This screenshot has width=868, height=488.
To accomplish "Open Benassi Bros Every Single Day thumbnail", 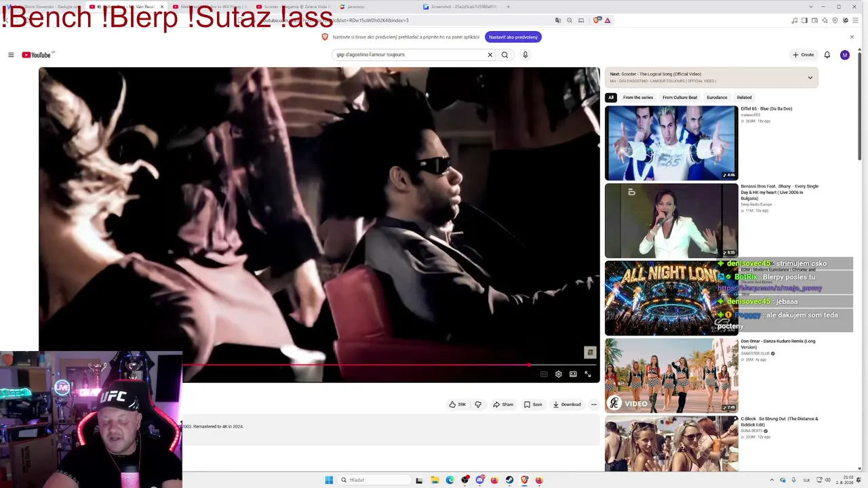I will coord(671,220).
